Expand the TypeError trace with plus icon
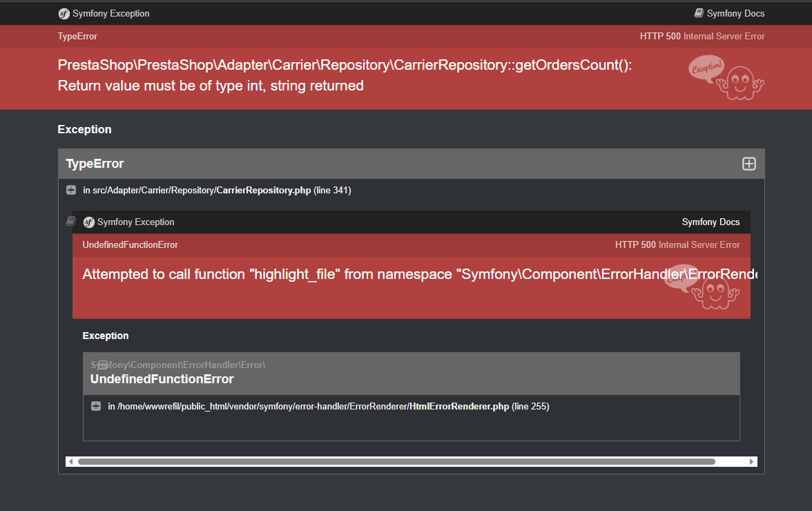 (748, 164)
